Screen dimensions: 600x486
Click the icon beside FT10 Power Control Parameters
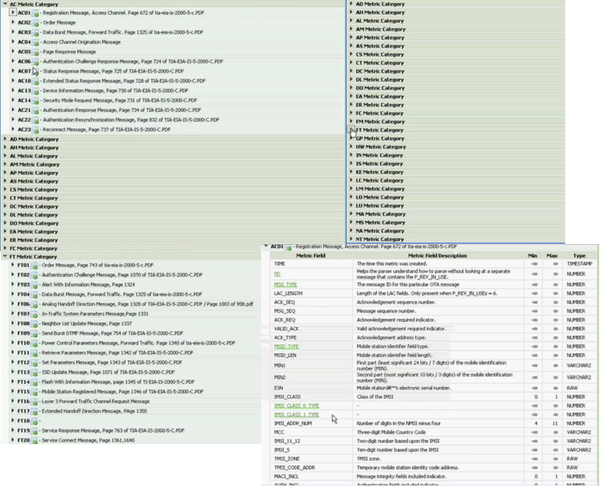(34, 344)
